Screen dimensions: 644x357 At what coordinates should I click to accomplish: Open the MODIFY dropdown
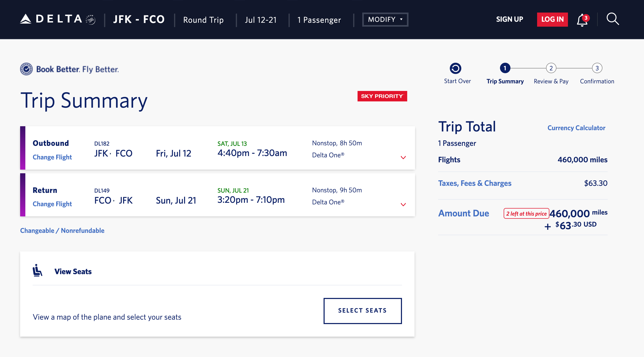point(385,19)
